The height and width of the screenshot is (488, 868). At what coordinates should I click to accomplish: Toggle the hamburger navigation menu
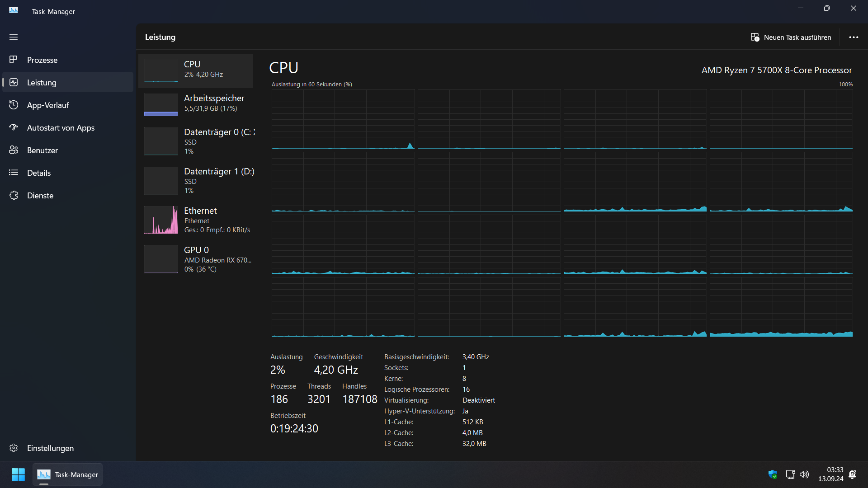[x=14, y=37]
